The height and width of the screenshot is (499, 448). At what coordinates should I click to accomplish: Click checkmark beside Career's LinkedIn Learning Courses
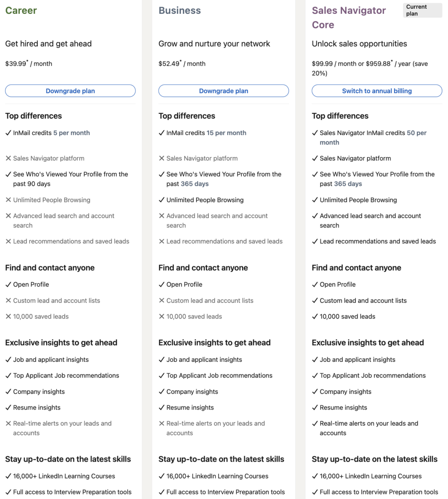pyautogui.click(x=8, y=477)
